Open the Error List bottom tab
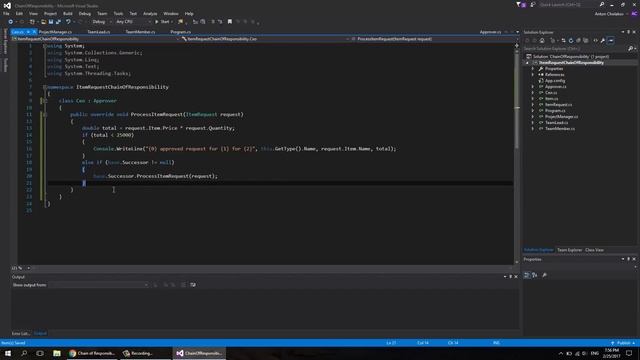 point(20,333)
